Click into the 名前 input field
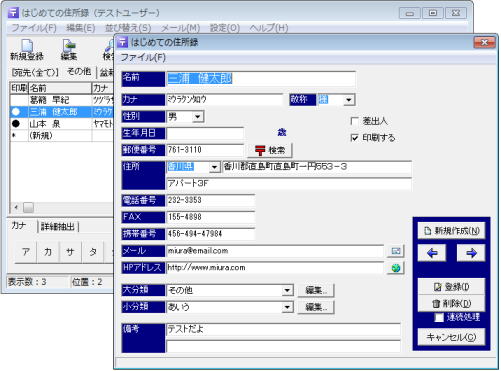The image size is (501, 371). point(261,79)
